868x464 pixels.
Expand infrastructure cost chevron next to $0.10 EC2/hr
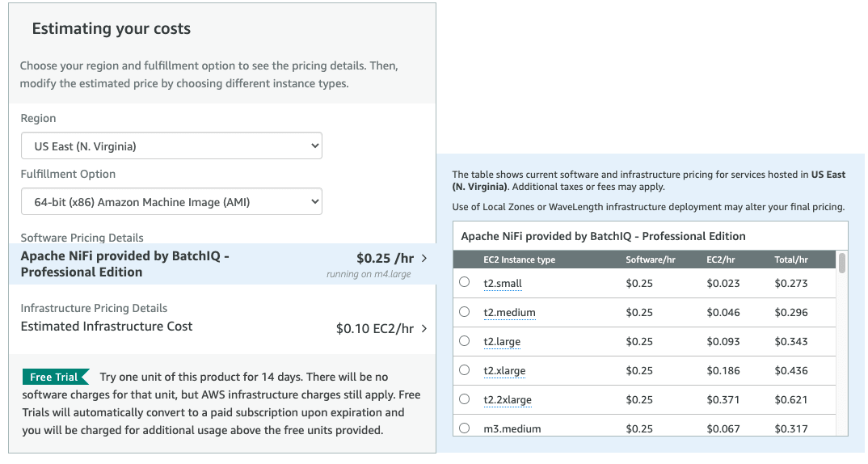point(424,328)
